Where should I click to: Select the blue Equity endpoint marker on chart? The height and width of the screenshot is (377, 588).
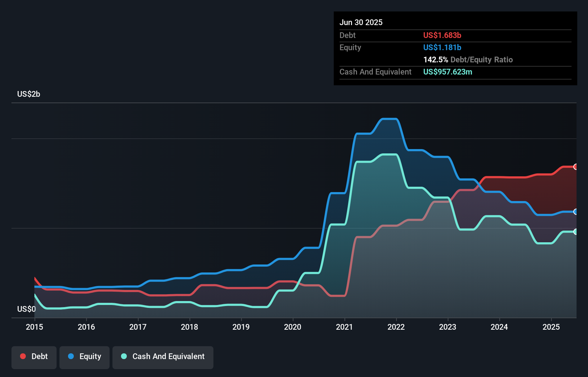point(576,212)
